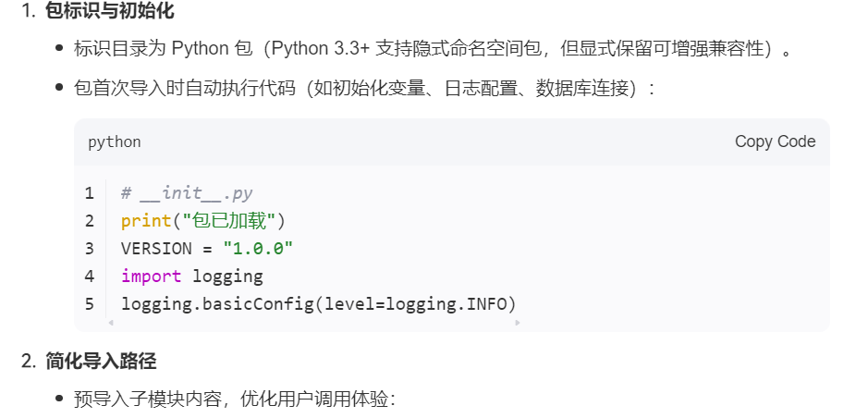Click the "1.0.0" version string
Screen dimensions: 868x418
pos(258,249)
